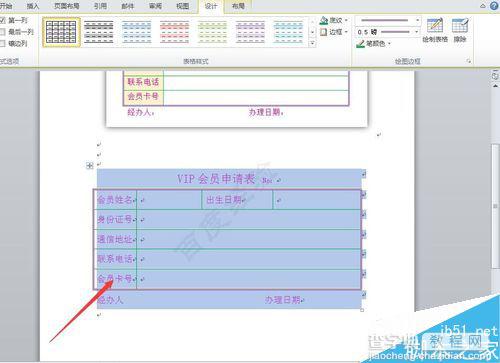Viewport: 500px width, 363px height.
Task: Enable the 镶边列 banded columns checkbox
Action: click(x=3, y=43)
